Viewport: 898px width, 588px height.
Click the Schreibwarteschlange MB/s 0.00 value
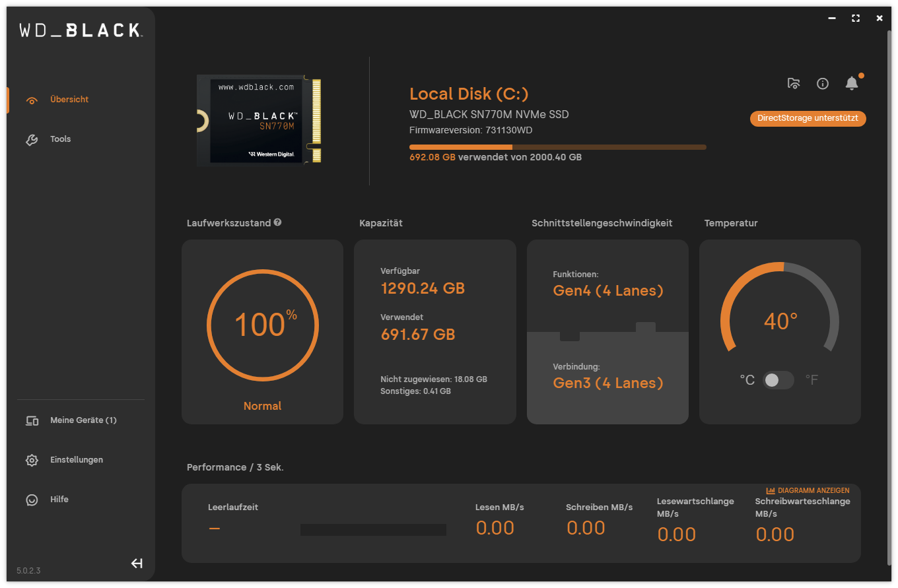pyautogui.click(x=775, y=535)
